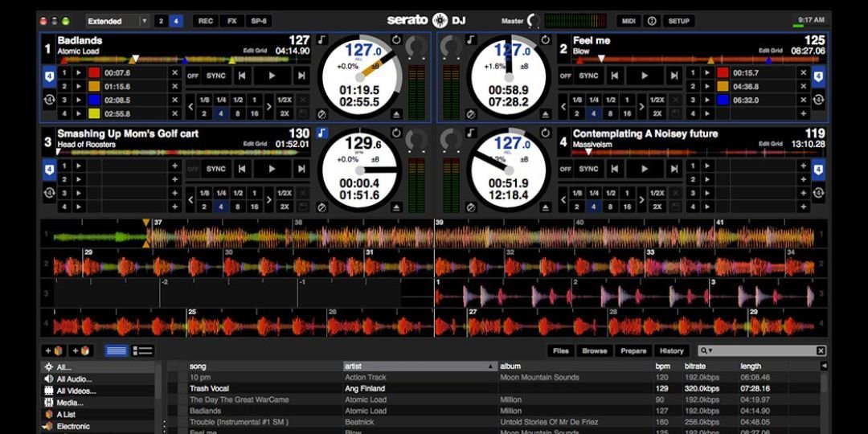Enable repeat on Feel me deck
This screenshot has width=868, height=434.
click(x=545, y=40)
